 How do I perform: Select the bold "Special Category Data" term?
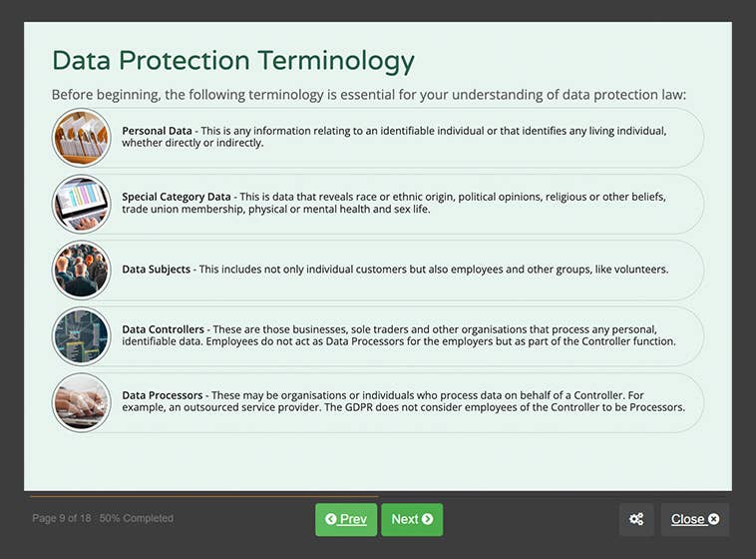(176, 197)
